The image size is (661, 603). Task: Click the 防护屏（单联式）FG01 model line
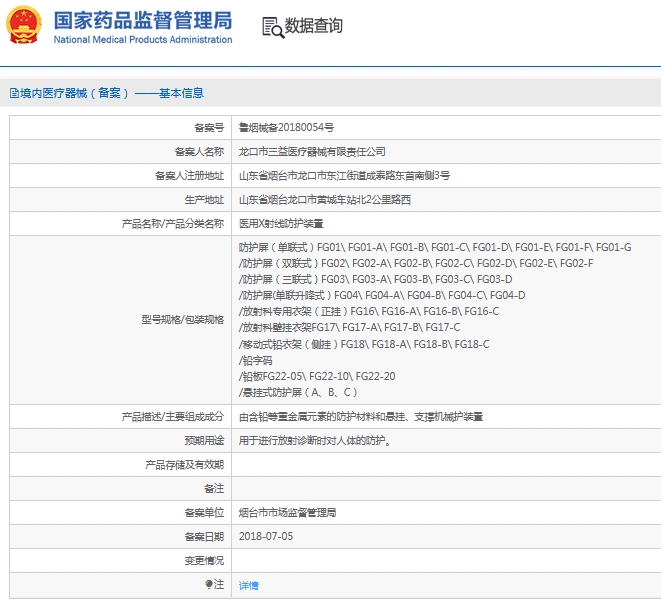(435, 247)
